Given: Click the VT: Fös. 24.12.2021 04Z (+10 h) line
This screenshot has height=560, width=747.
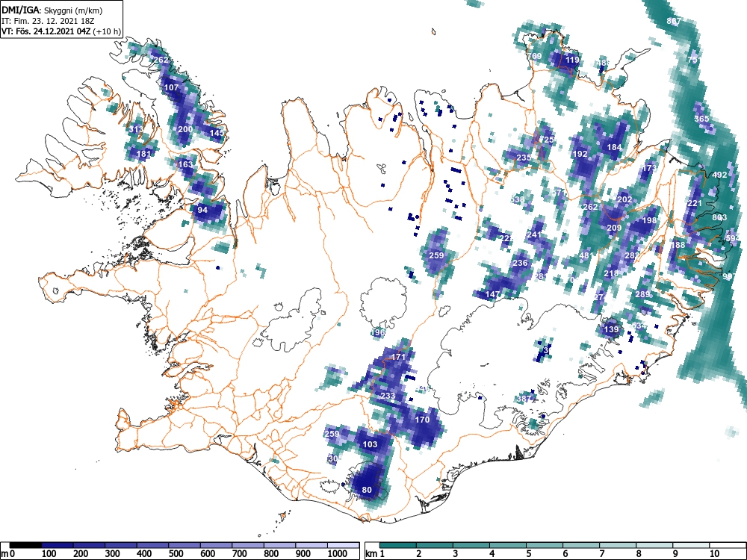Looking at the screenshot, I should click(61, 31).
